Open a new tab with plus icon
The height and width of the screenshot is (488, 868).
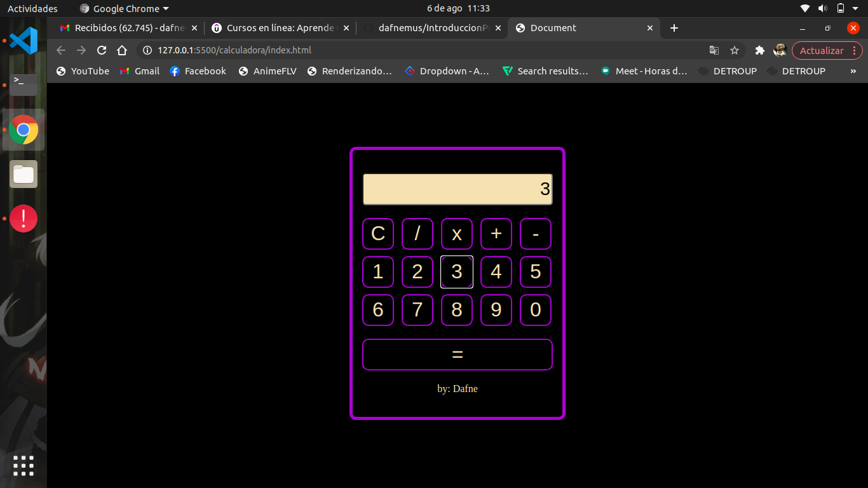(674, 28)
